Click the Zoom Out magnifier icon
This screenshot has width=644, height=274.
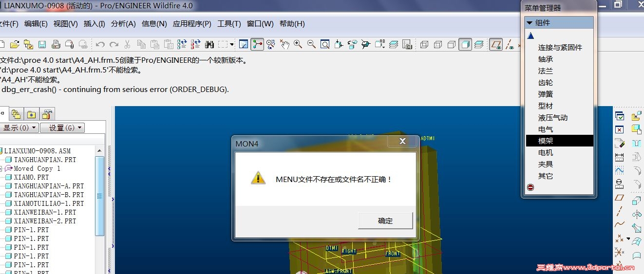311,44
